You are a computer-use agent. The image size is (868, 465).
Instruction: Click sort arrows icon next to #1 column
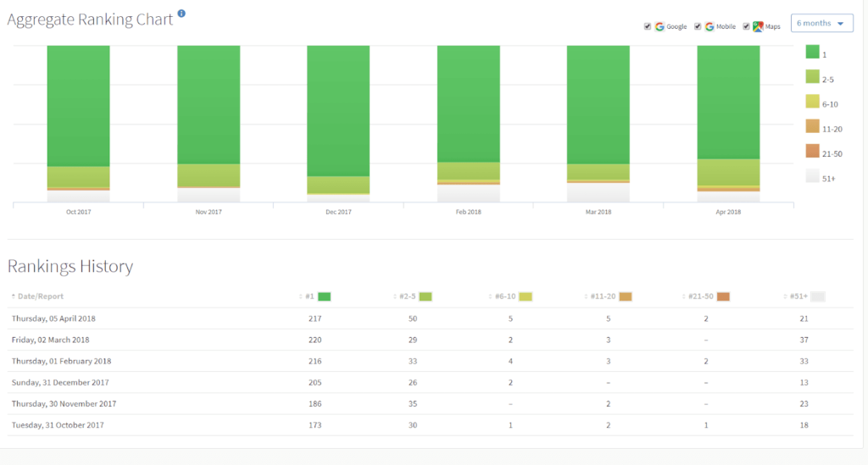[301, 296]
